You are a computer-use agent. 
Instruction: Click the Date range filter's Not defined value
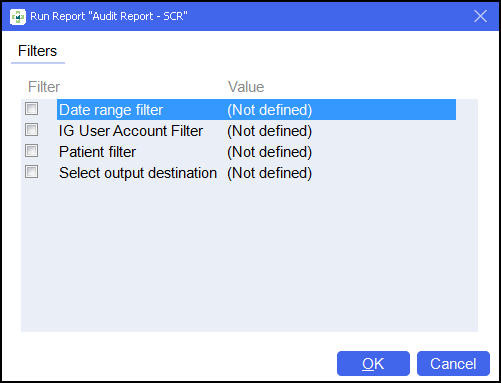click(x=270, y=110)
